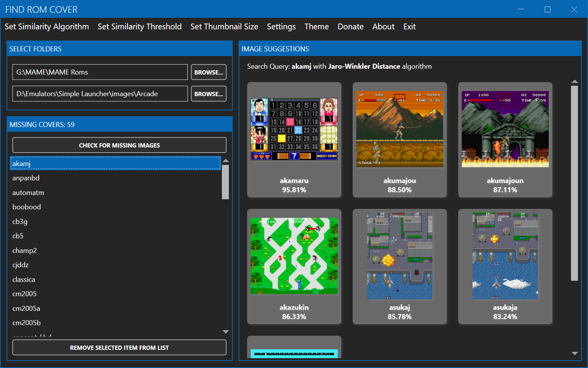Viewport: 588px width, 368px height.
Task: Select champ2 in the list
Action: (116, 250)
